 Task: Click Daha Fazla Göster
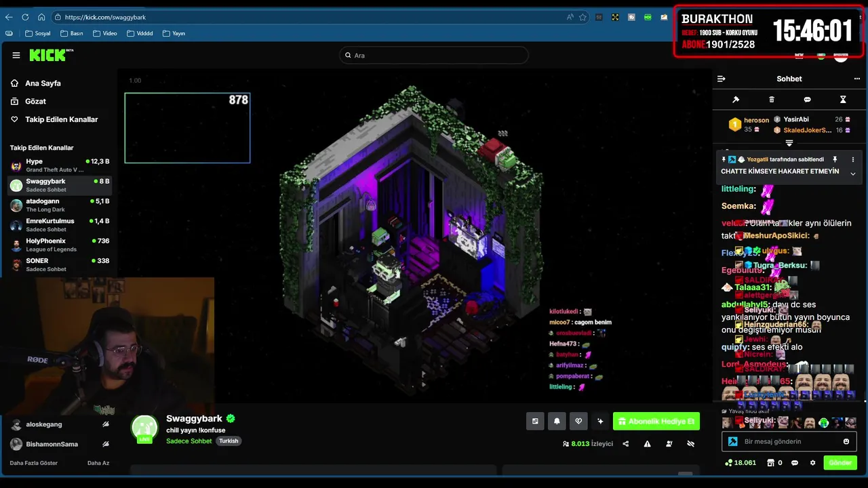[x=34, y=463]
